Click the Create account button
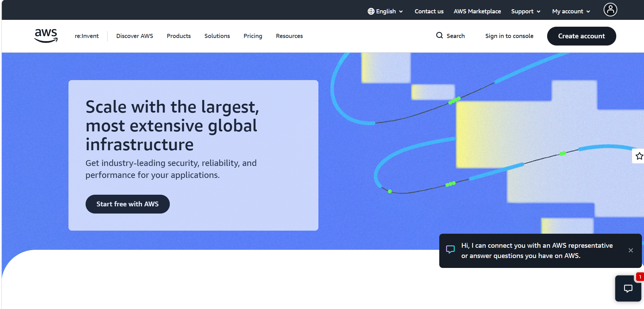 click(x=581, y=36)
